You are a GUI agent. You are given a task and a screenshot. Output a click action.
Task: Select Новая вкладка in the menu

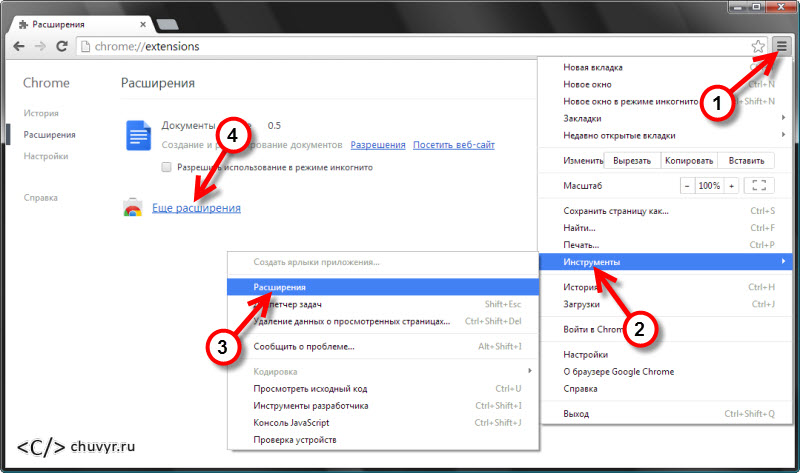pos(664,67)
